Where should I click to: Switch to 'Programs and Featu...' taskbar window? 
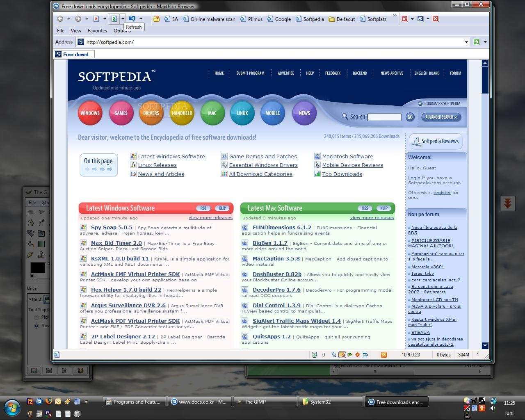click(134, 402)
